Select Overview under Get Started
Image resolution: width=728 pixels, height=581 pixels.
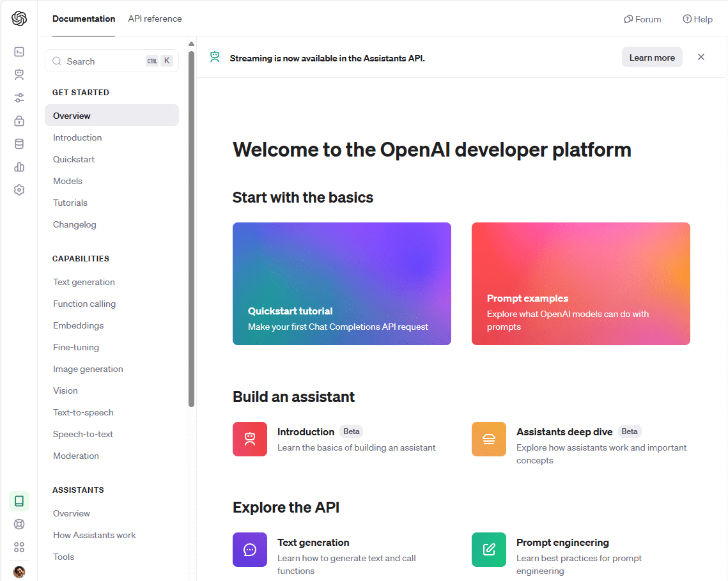pos(112,115)
